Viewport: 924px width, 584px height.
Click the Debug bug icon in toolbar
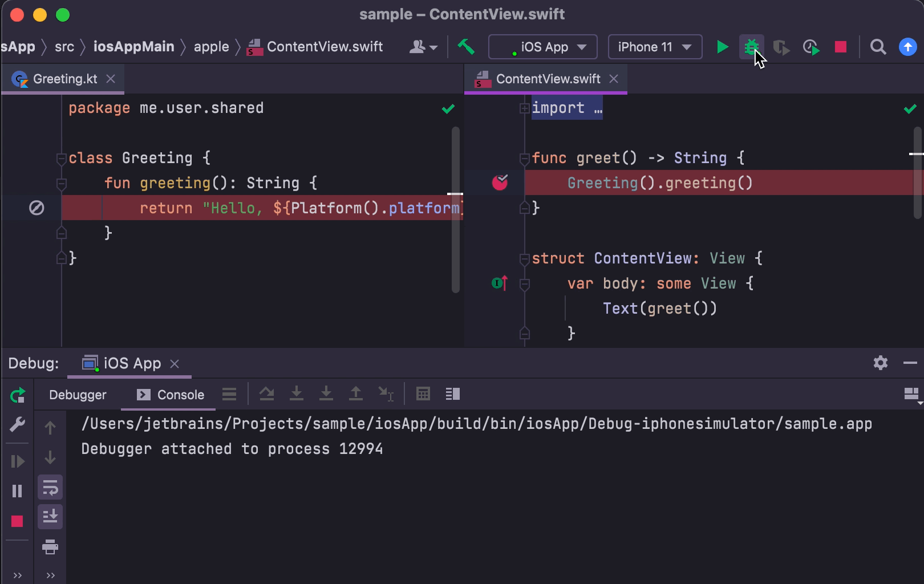751,47
